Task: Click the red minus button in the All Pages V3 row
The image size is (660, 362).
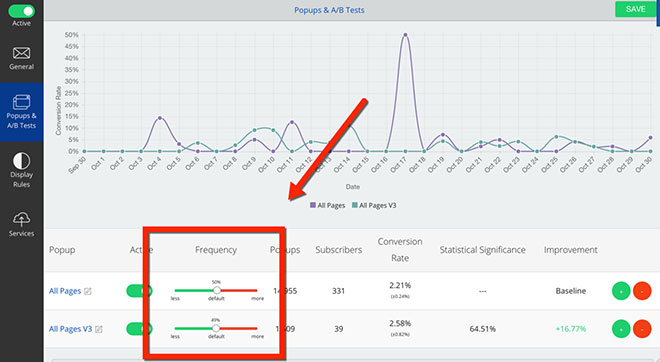Action: 642,329
